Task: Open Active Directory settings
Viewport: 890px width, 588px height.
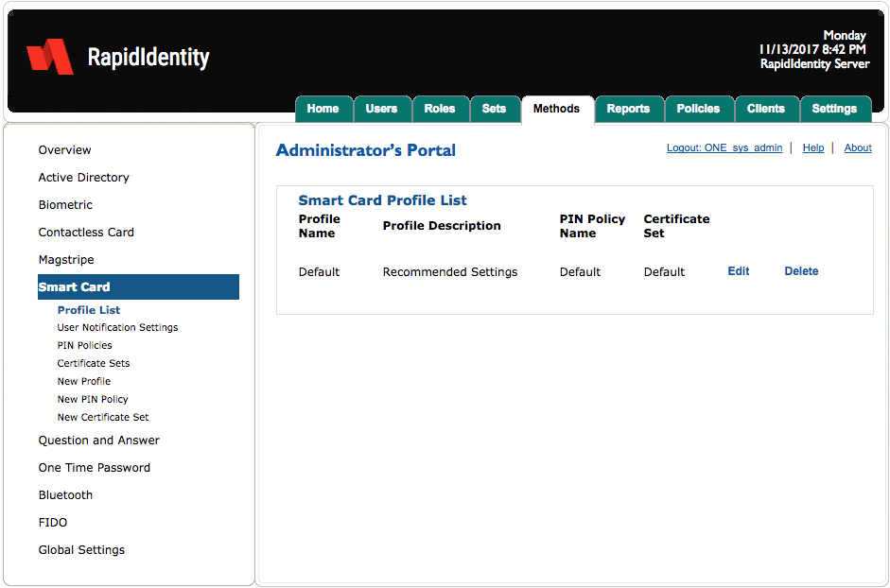Action: tap(86, 177)
